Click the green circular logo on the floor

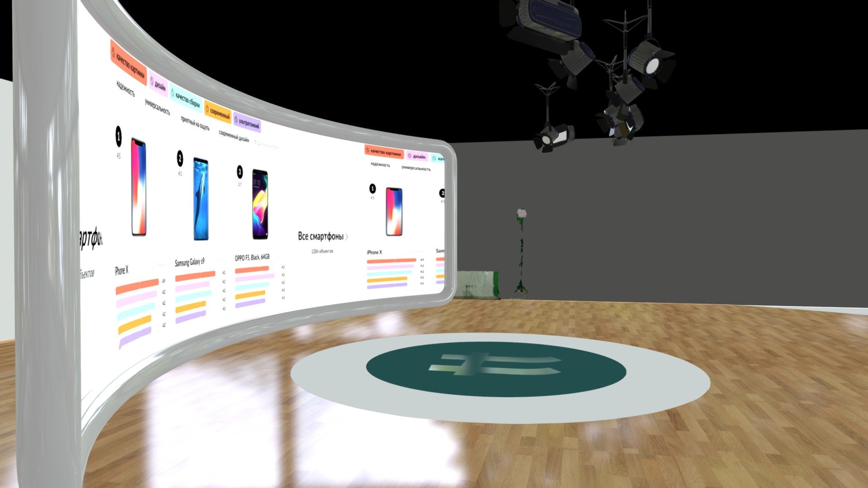(496, 369)
